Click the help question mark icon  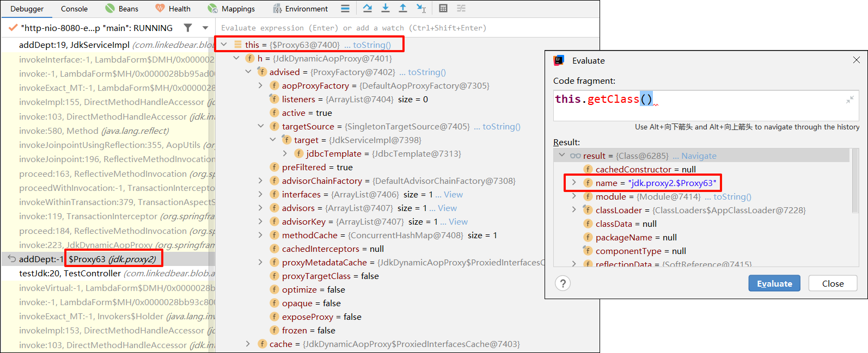[563, 283]
